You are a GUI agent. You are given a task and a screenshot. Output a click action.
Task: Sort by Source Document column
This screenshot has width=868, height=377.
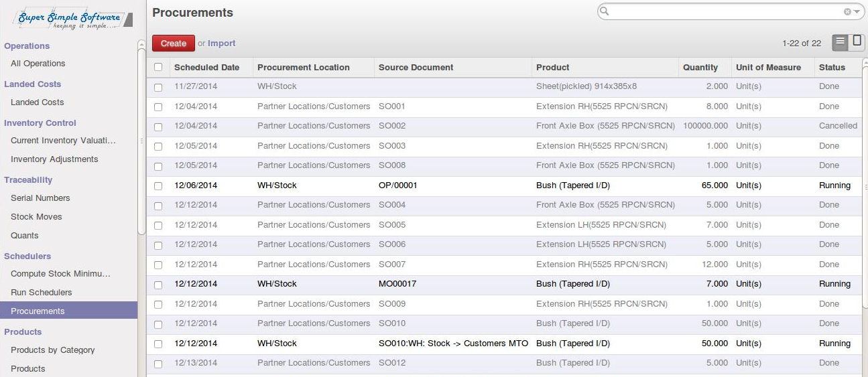pos(416,68)
